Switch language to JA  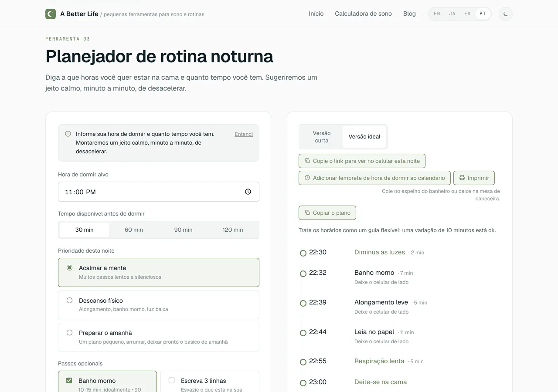click(452, 14)
